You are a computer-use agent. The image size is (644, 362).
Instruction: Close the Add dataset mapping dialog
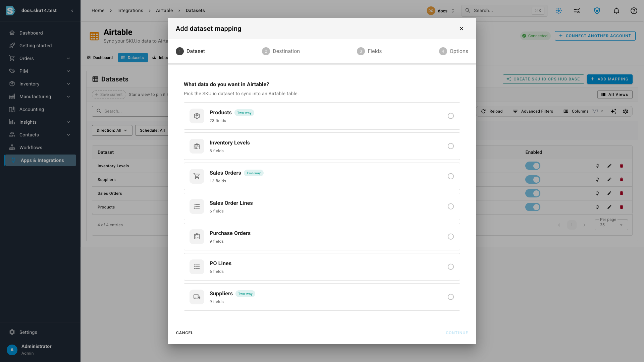point(462,28)
